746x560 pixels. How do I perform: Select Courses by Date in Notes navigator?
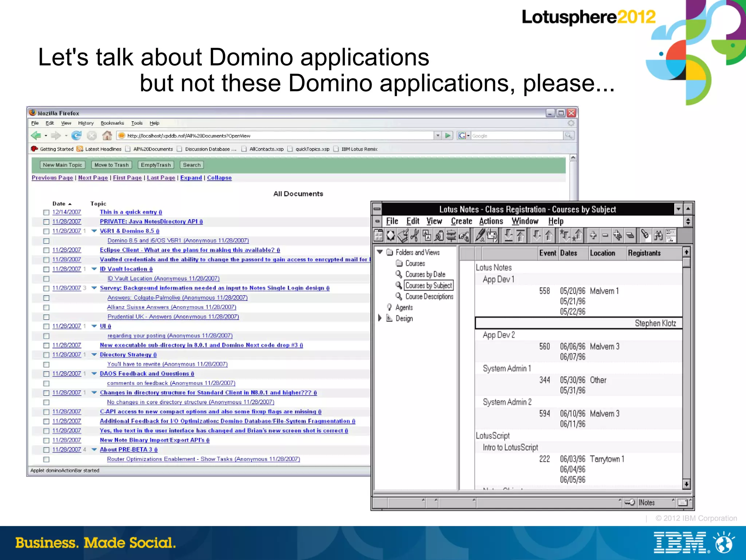pyautogui.click(x=425, y=274)
